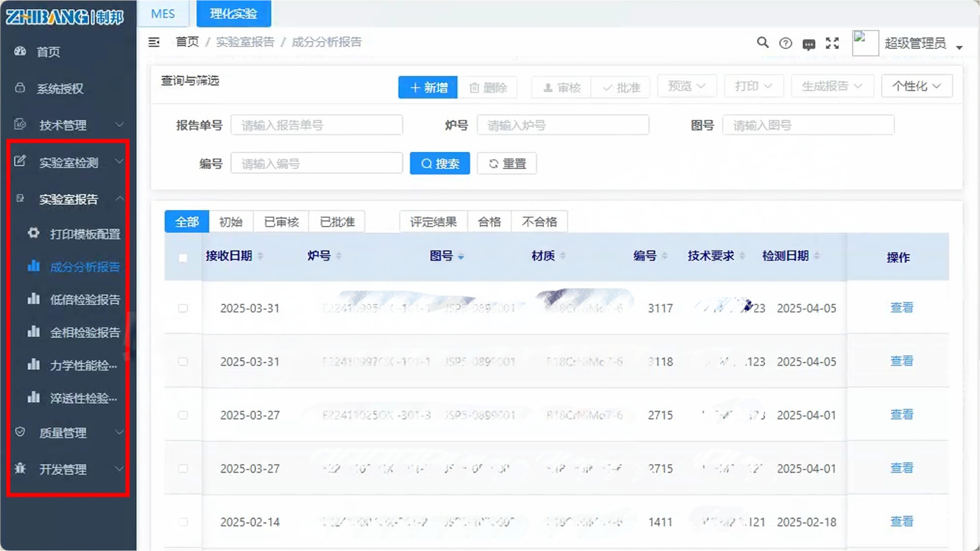Expand the 质量管理 menu
This screenshot has height=551, width=980.
coord(63,433)
